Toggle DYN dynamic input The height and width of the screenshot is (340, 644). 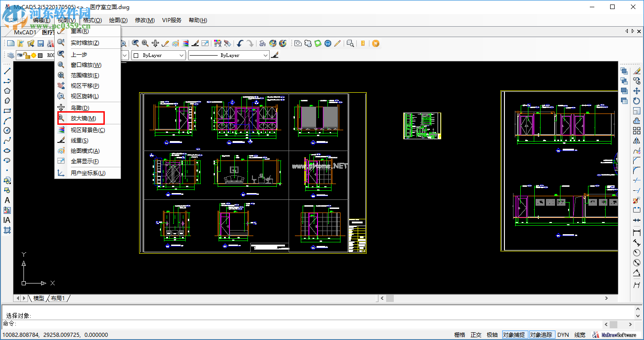[563, 335]
